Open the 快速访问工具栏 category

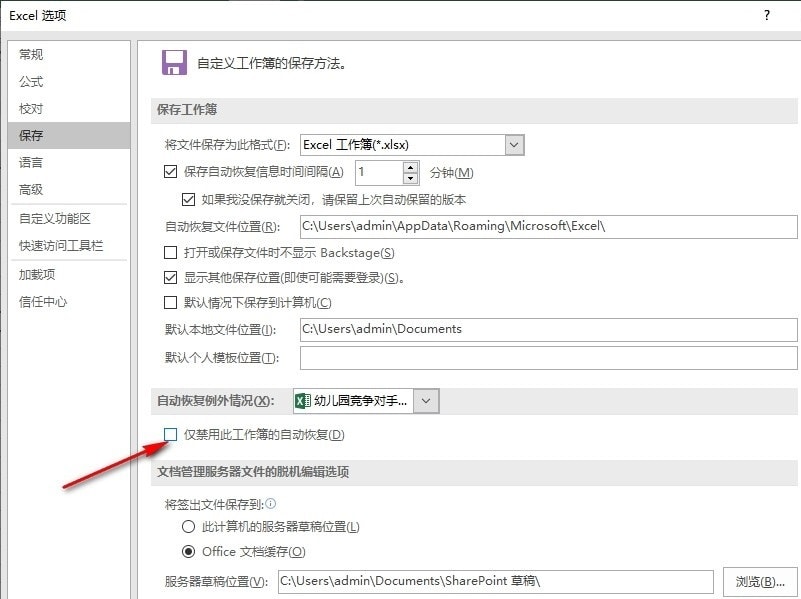(69, 246)
